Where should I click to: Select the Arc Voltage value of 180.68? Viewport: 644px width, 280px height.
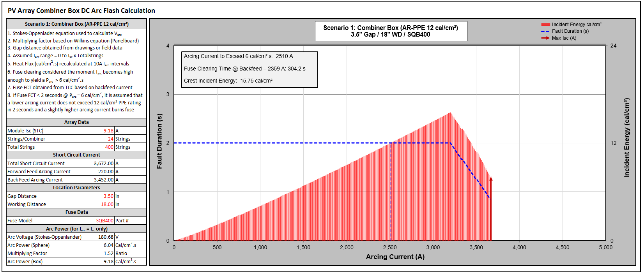pos(101,237)
